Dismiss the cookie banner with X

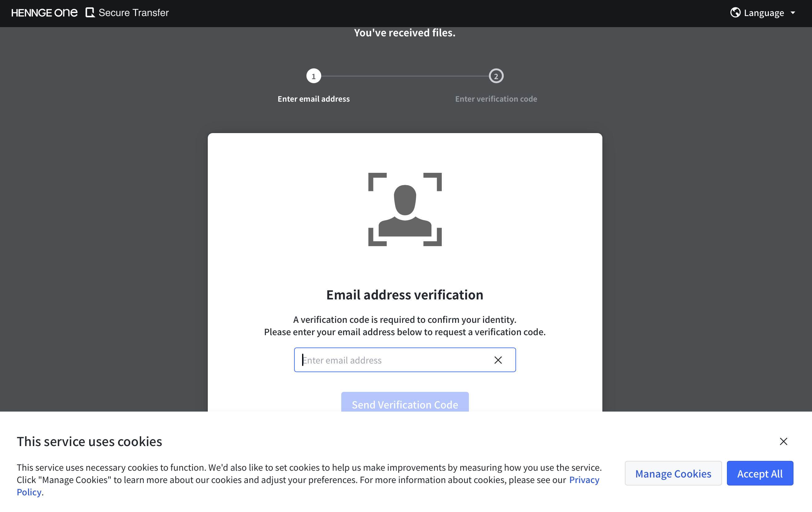coord(783,441)
